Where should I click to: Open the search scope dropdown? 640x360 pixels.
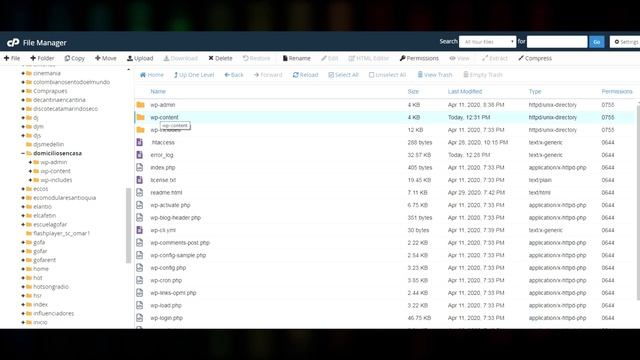(487, 42)
